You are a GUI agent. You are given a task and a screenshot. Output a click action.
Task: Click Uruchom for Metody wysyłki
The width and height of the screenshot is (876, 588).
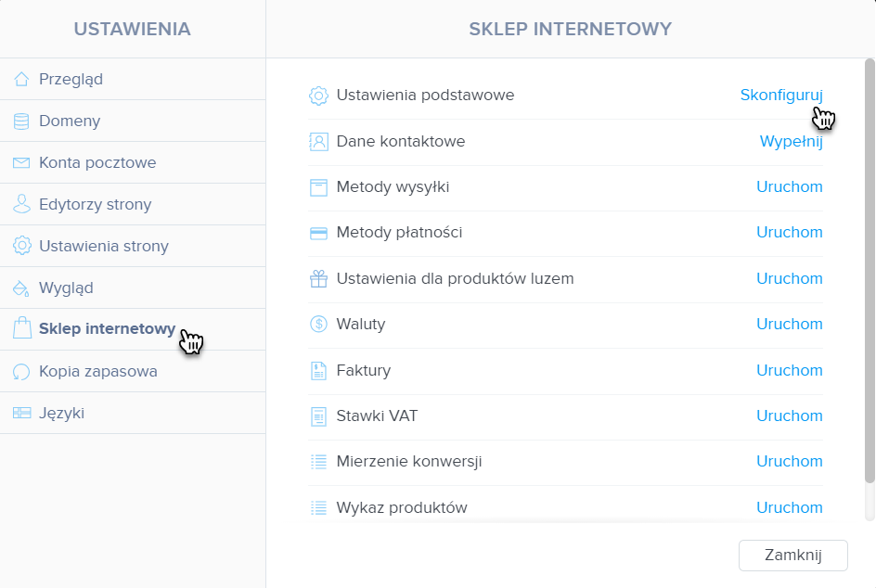point(790,186)
